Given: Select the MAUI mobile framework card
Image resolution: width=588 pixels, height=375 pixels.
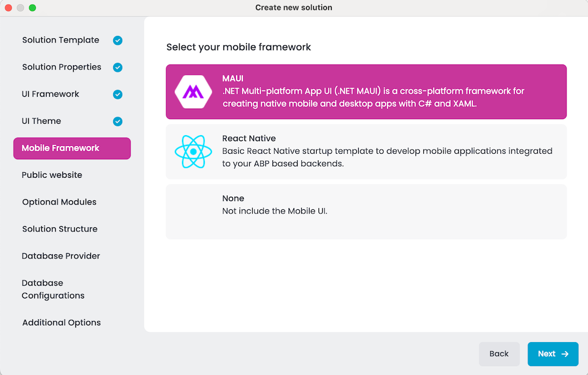Looking at the screenshot, I should point(366,92).
